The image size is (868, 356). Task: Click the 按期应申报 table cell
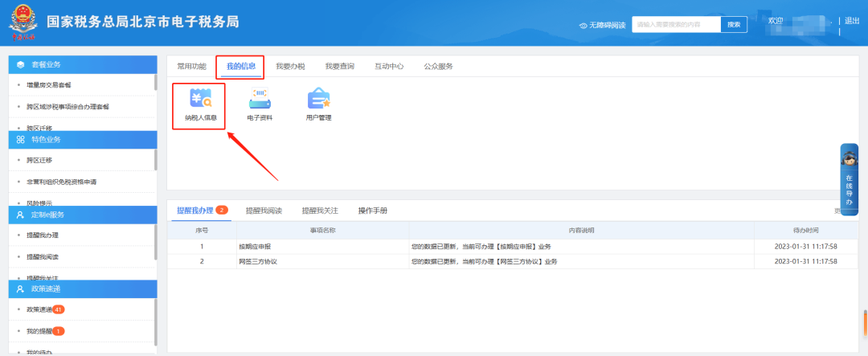(x=323, y=247)
